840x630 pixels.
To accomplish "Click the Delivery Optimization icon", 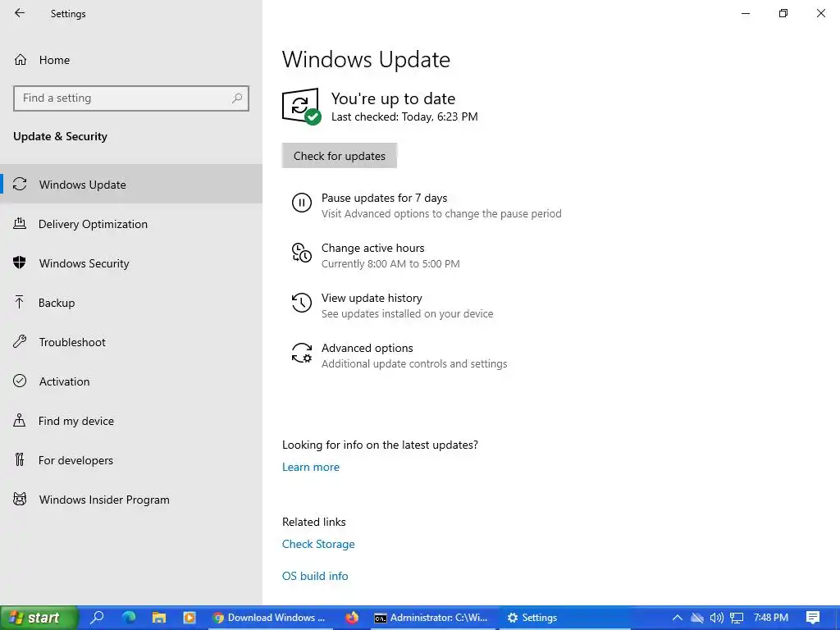I will click(20, 223).
